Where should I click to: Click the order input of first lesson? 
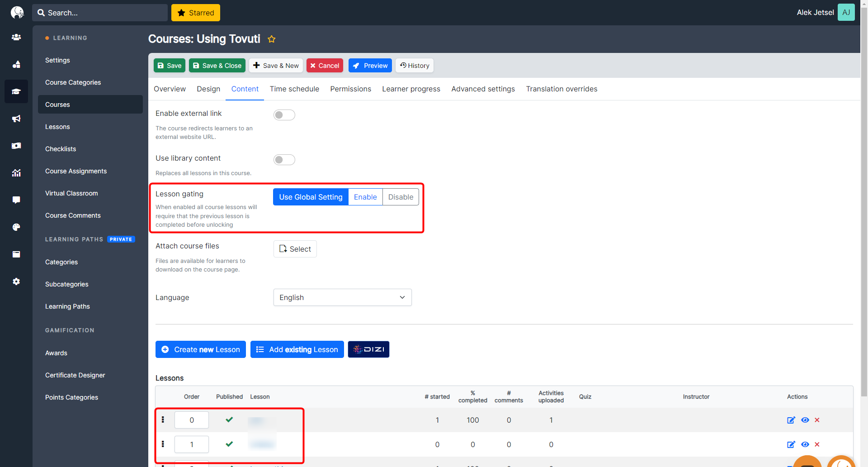click(192, 420)
